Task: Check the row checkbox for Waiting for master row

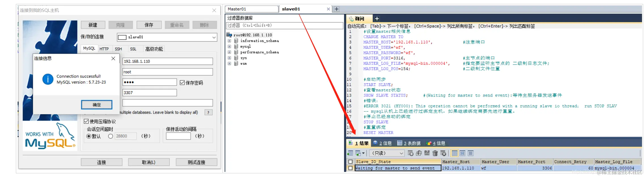Action: point(350,168)
